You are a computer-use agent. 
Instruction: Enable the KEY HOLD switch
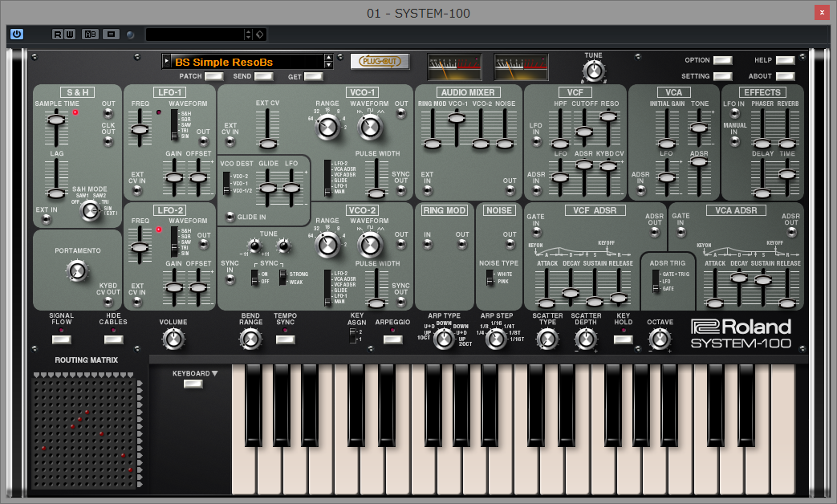(x=624, y=339)
